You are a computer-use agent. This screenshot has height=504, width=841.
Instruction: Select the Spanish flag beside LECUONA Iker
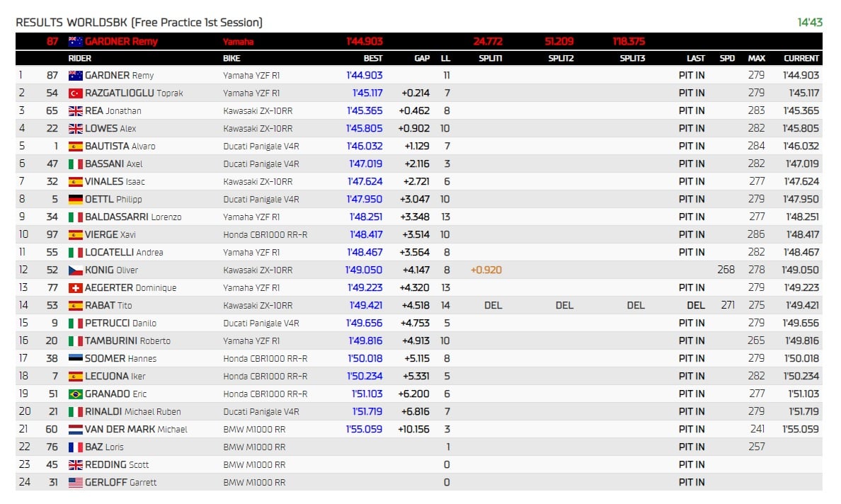coord(76,377)
